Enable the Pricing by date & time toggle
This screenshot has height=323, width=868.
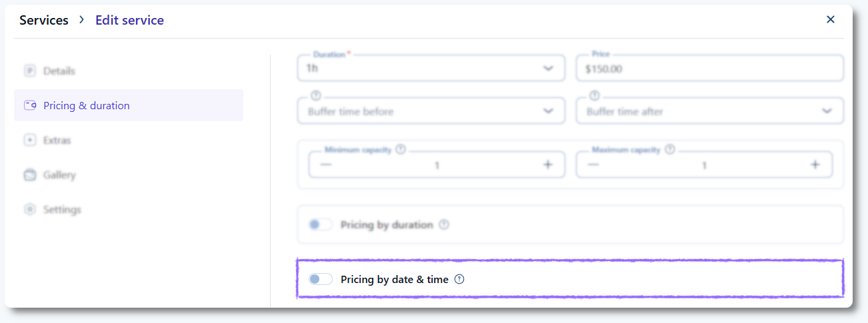pos(320,280)
